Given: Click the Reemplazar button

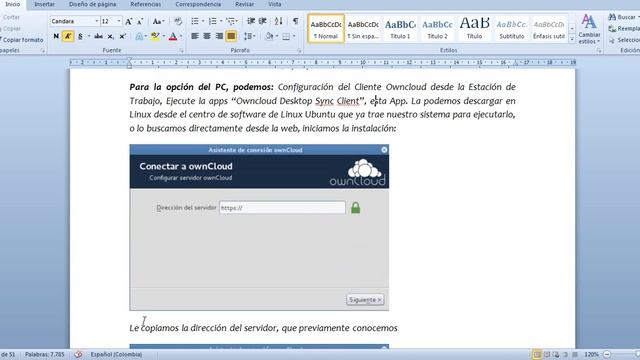Looking at the screenshot, I should (x=624, y=29).
